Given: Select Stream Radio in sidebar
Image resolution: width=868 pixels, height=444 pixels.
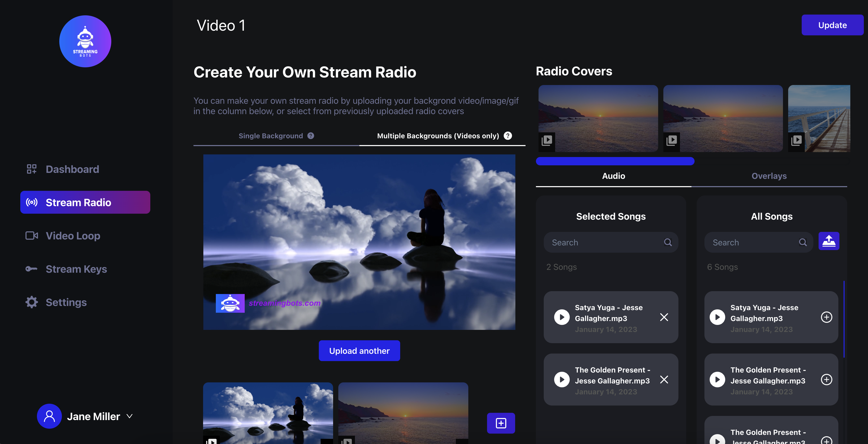Looking at the screenshot, I should click(x=85, y=202).
